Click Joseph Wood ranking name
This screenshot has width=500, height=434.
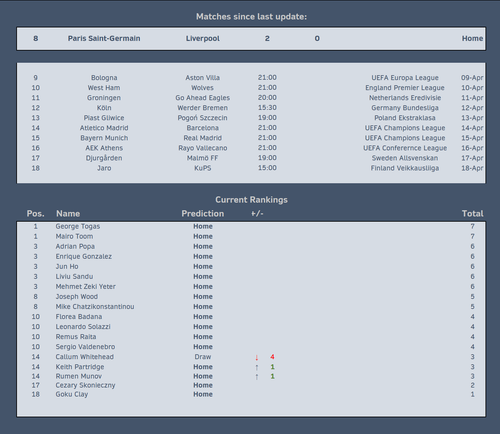[77, 296]
